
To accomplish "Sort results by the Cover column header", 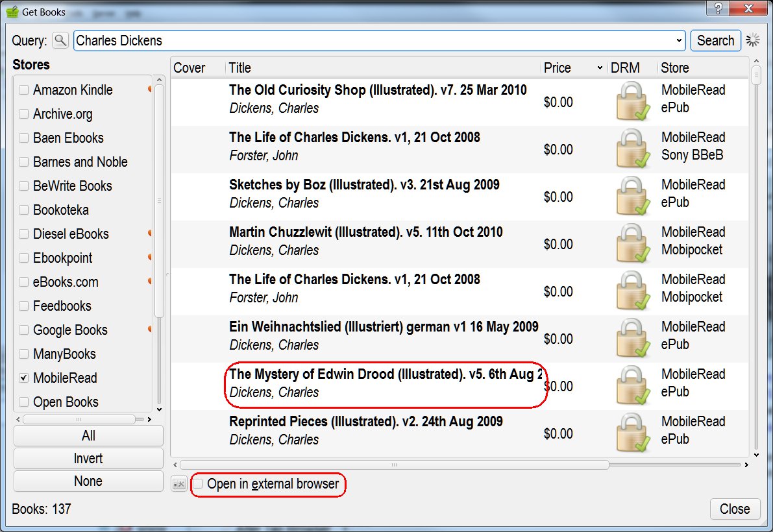I will pyautogui.click(x=198, y=68).
